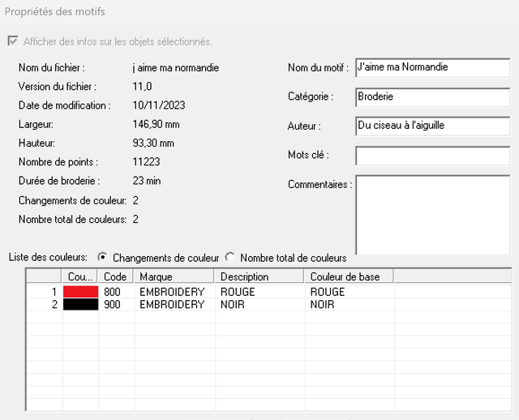Select the 'Nombre total de couleurs' radio button

coord(230,258)
